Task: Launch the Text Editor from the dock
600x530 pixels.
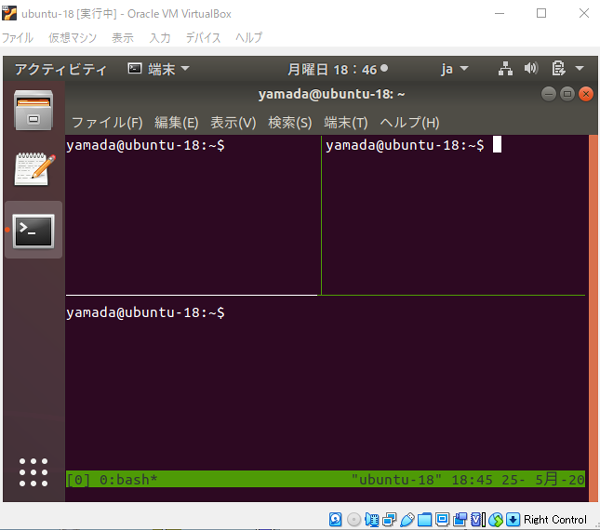Action: point(34,169)
